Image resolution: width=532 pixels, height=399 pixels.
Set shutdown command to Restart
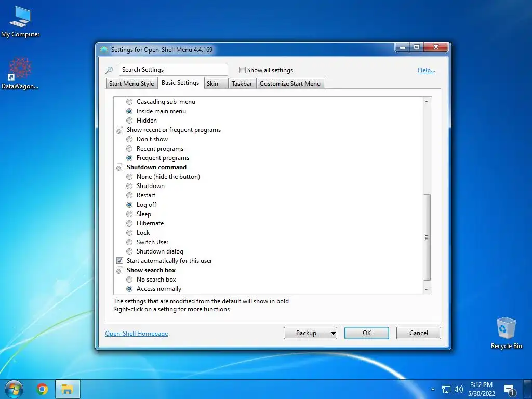pyautogui.click(x=129, y=195)
